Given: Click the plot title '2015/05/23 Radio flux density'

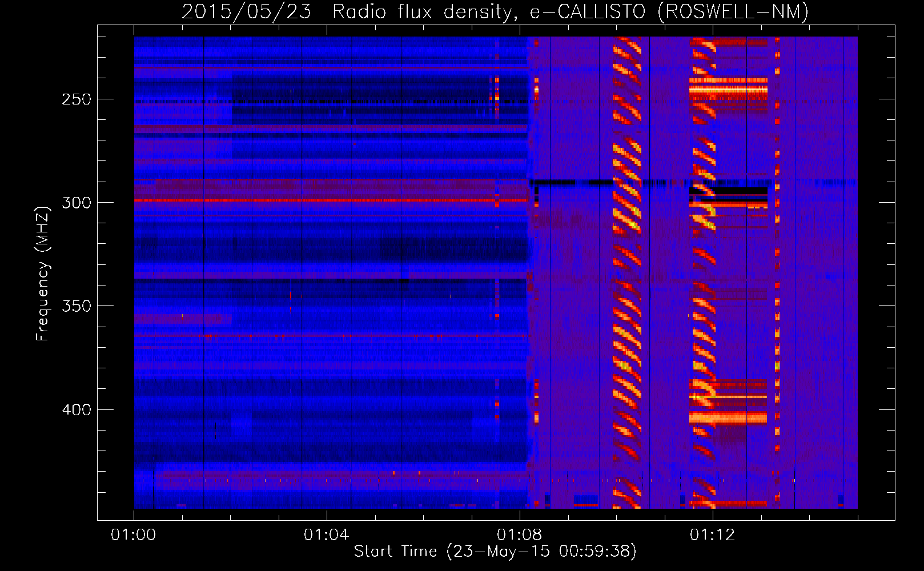Looking at the screenshot, I should pyautogui.click(x=495, y=11).
